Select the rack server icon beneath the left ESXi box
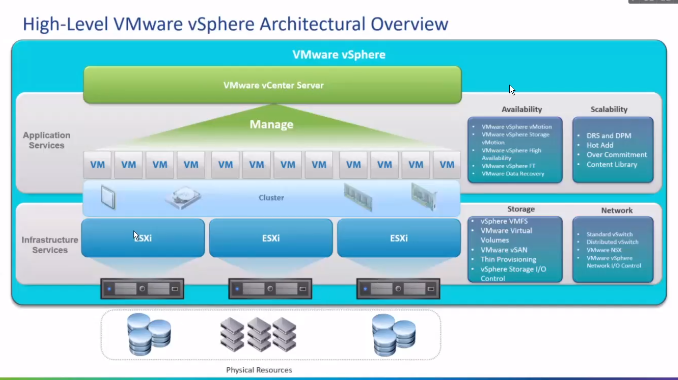The image size is (678, 380). click(142, 289)
